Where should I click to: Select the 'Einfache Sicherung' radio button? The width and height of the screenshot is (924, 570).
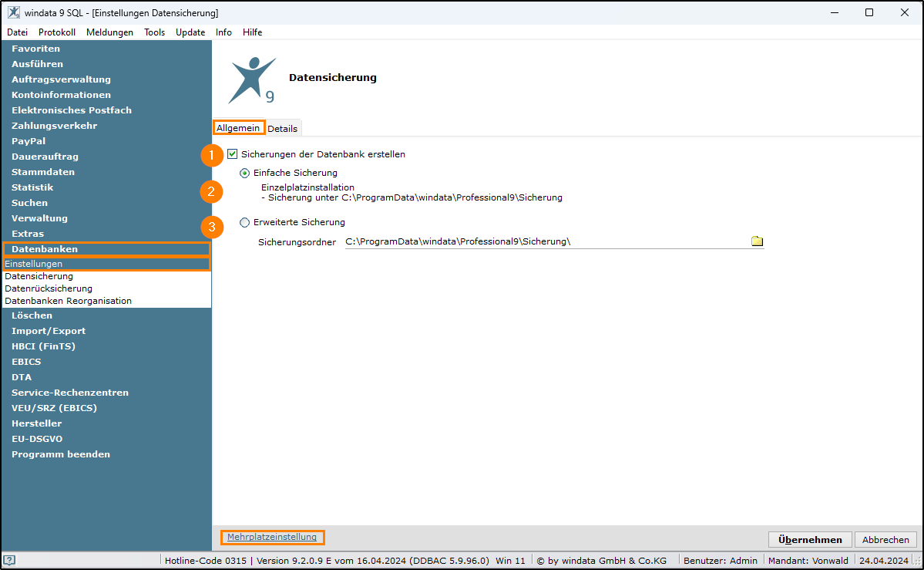(244, 173)
